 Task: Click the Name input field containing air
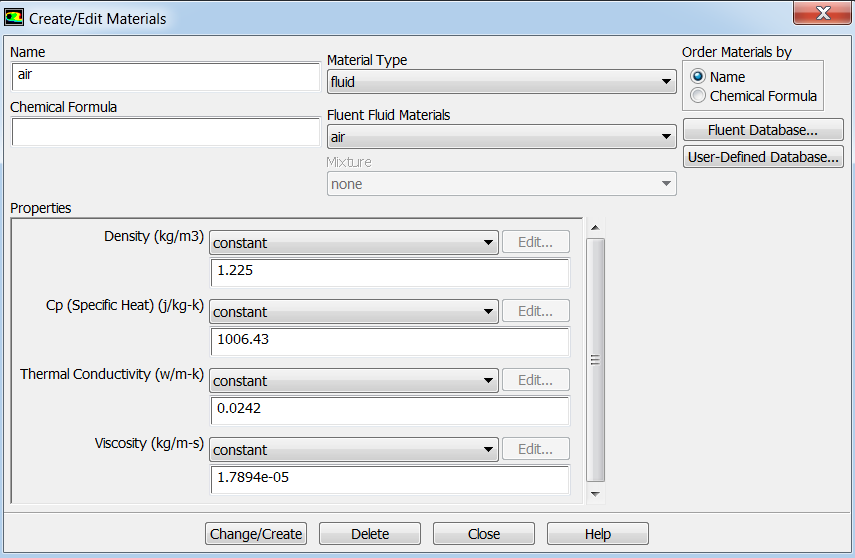pos(165,76)
